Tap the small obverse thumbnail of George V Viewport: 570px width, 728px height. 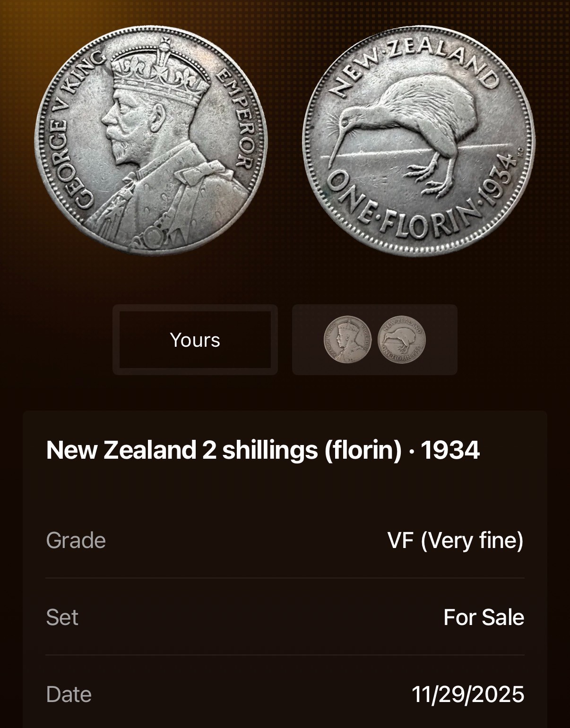click(347, 340)
